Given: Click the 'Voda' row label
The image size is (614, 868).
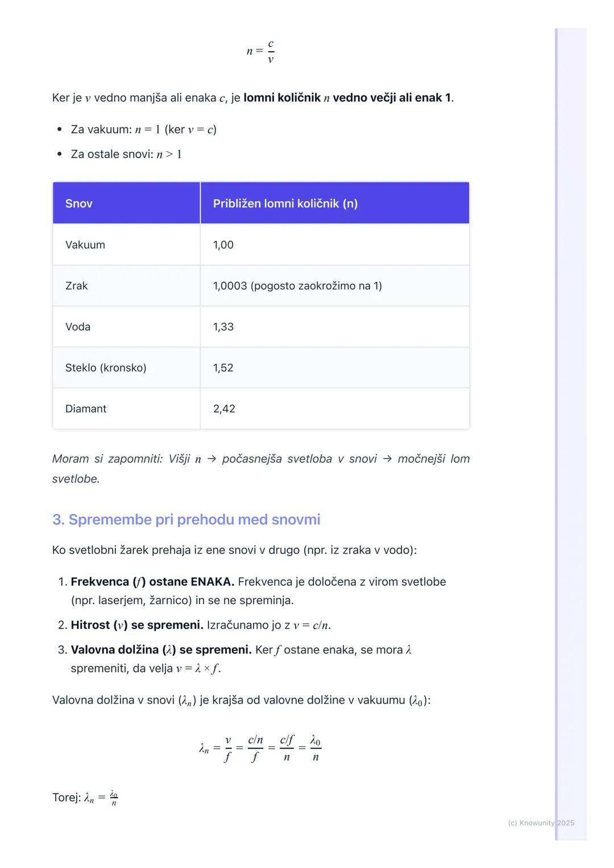Looking at the screenshot, I should tap(78, 327).
